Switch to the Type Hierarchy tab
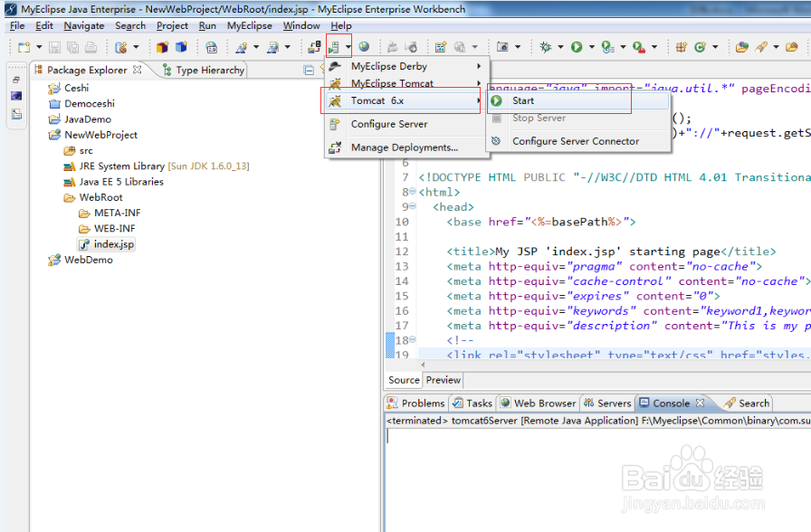 (x=204, y=70)
